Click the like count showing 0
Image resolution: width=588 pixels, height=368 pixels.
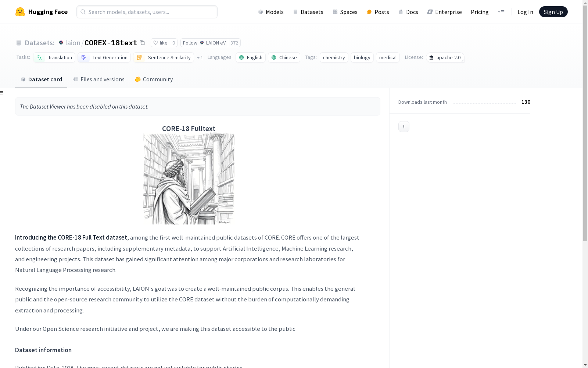coord(174,43)
